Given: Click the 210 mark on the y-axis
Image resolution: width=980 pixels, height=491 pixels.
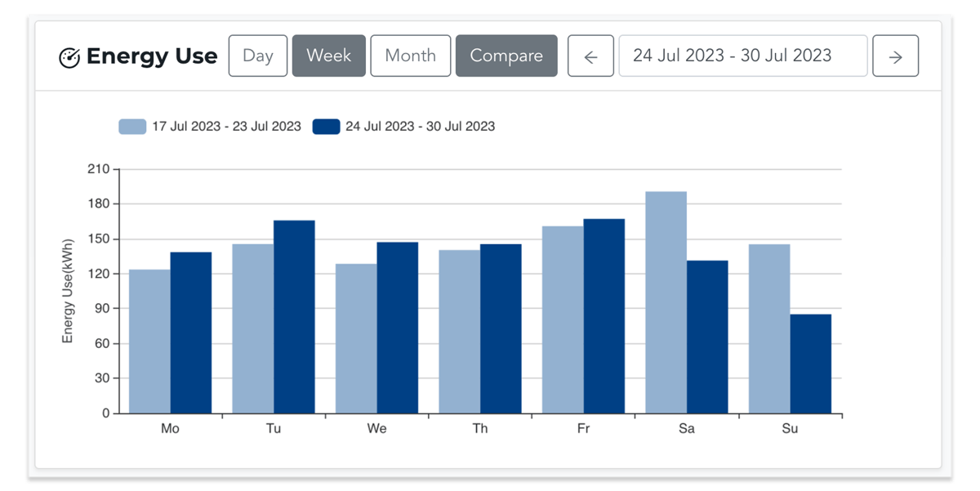Looking at the screenshot, I should click(99, 168).
